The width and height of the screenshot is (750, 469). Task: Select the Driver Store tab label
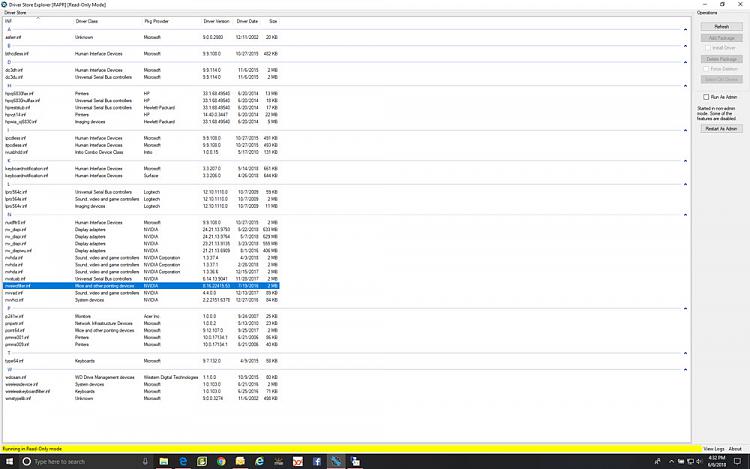click(15, 12)
